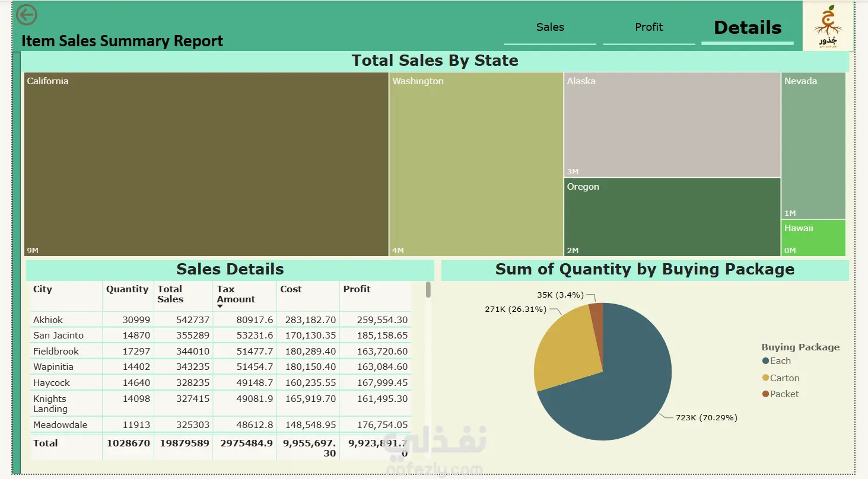This screenshot has height=479, width=868.
Task: Select the Washington treemap tile
Action: point(476,164)
